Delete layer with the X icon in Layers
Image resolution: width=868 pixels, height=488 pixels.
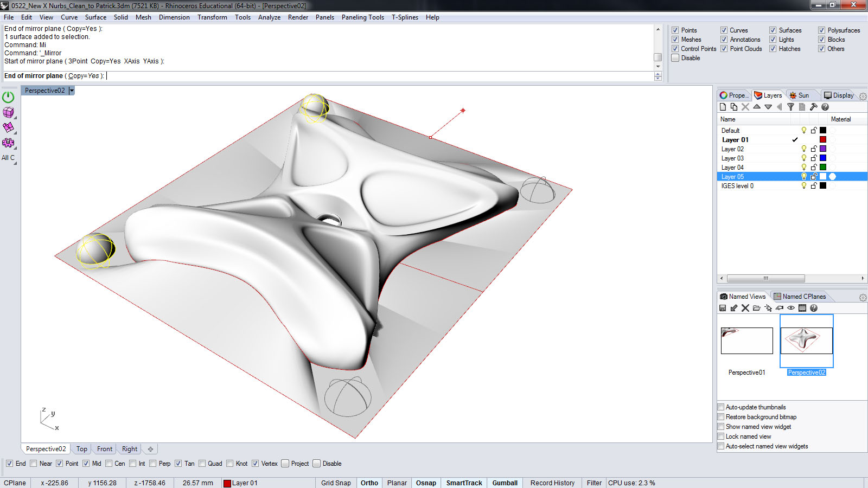coord(745,107)
